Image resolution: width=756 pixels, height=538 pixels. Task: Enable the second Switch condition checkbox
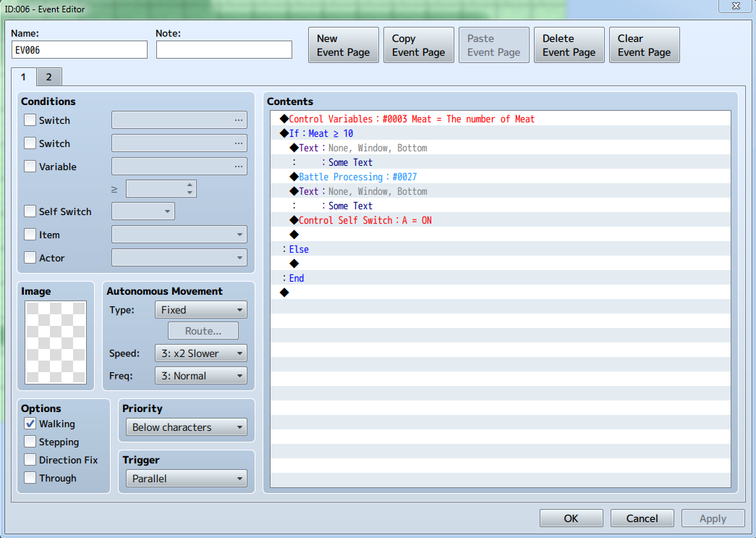30,143
